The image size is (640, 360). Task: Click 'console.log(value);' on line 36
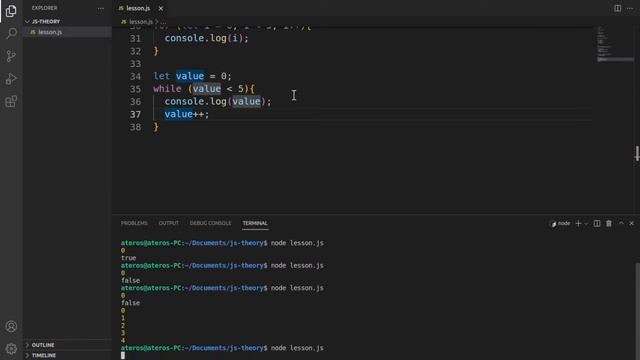218,101
